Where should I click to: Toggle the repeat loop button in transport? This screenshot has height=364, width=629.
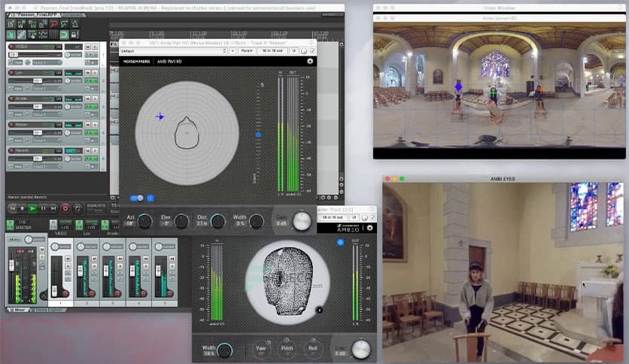click(77, 208)
